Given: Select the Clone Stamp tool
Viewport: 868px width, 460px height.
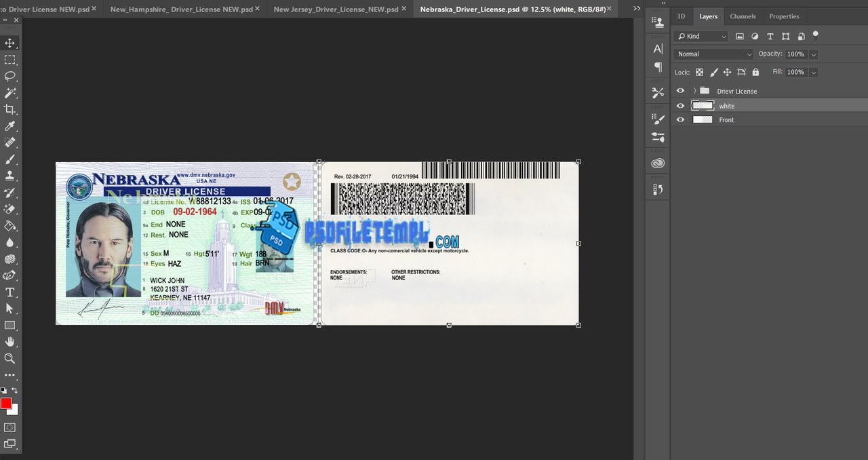Looking at the screenshot, I should (10, 176).
